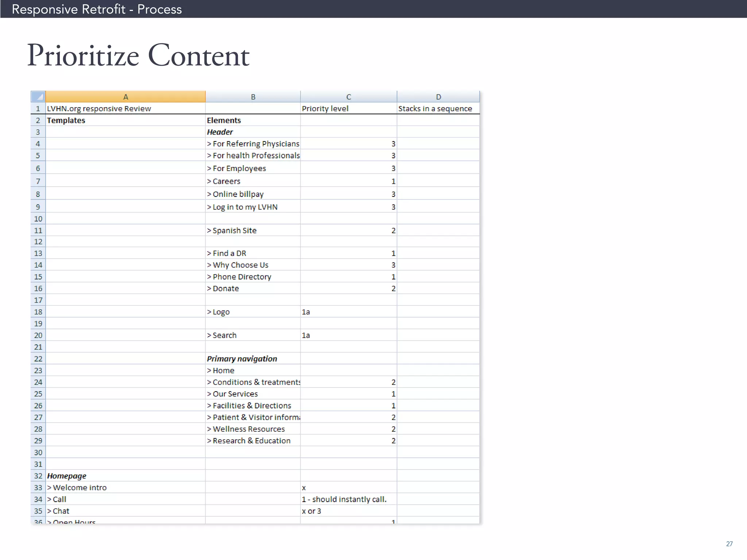Click the slide page number 27

coord(729,544)
